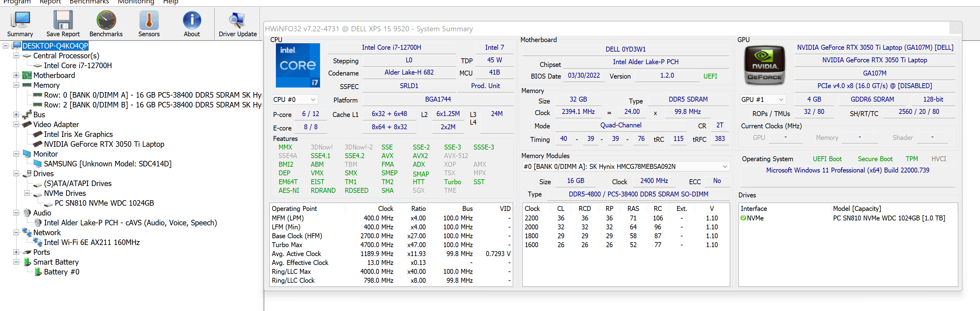Select the DESKTOP-Q4KO4QP computer node
The image size is (980, 311).
tap(55, 46)
